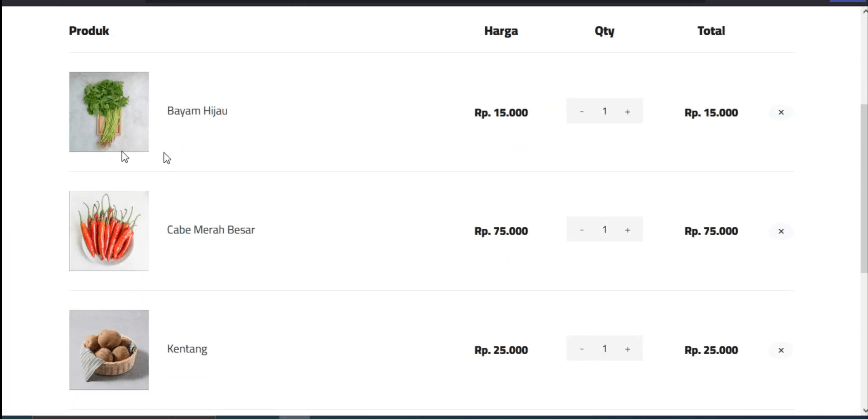This screenshot has width=868, height=419.
Task: Click the scrollbar down arrow
Action: pos(865,411)
